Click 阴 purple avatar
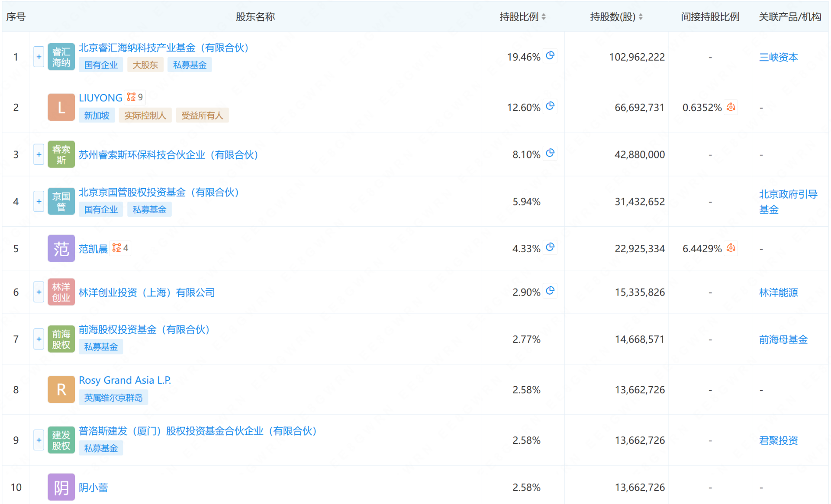Viewport: 831px width, 504px height. pos(61,487)
